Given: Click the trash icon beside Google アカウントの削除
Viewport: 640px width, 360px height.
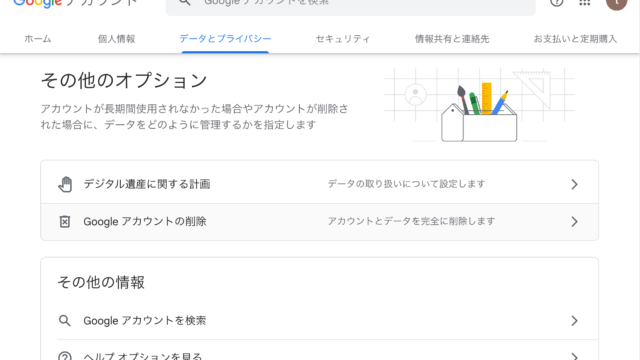Looking at the screenshot, I should [x=65, y=222].
